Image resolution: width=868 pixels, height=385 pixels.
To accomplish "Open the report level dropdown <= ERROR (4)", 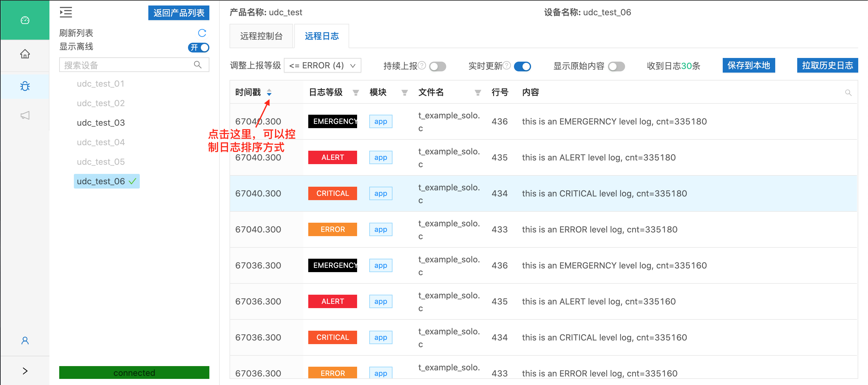I will (322, 65).
